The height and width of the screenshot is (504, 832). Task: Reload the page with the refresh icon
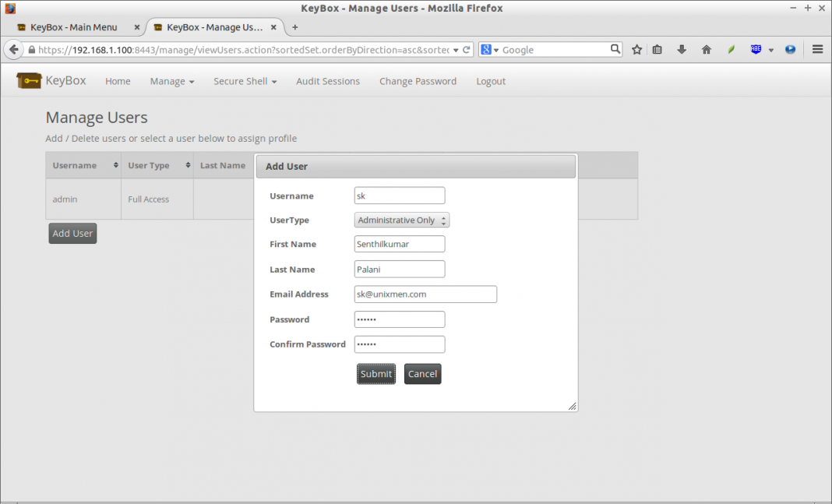pyautogui.click(x=467, y=50)
